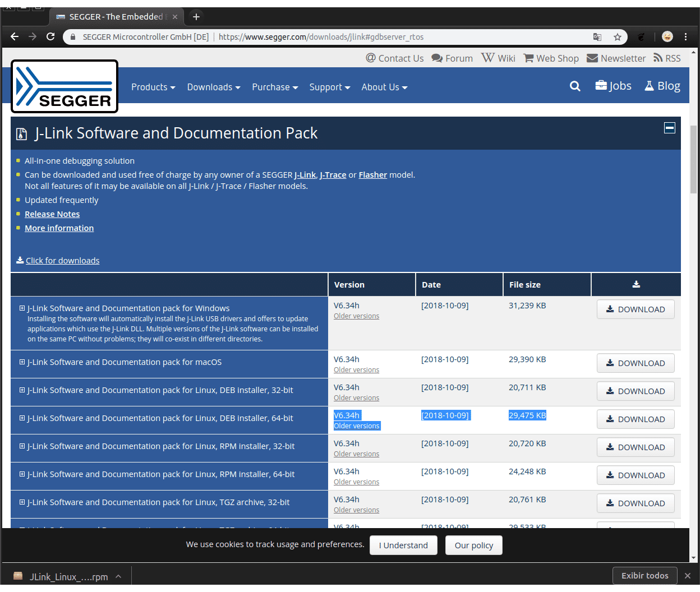The image size is (700, 592).
Task: Expand the Linux DEB installer 64-bit row
Action: pyautogui.click(x=22, y=418)
